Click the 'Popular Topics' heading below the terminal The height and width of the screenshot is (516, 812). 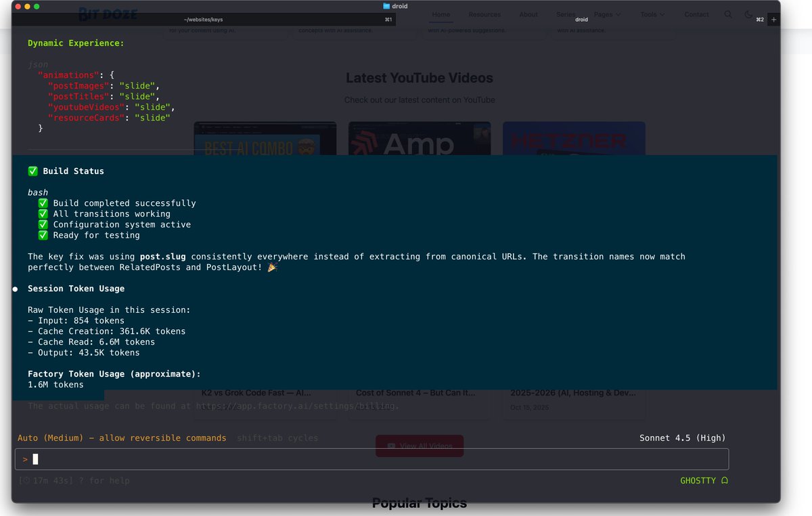point(420,503)
